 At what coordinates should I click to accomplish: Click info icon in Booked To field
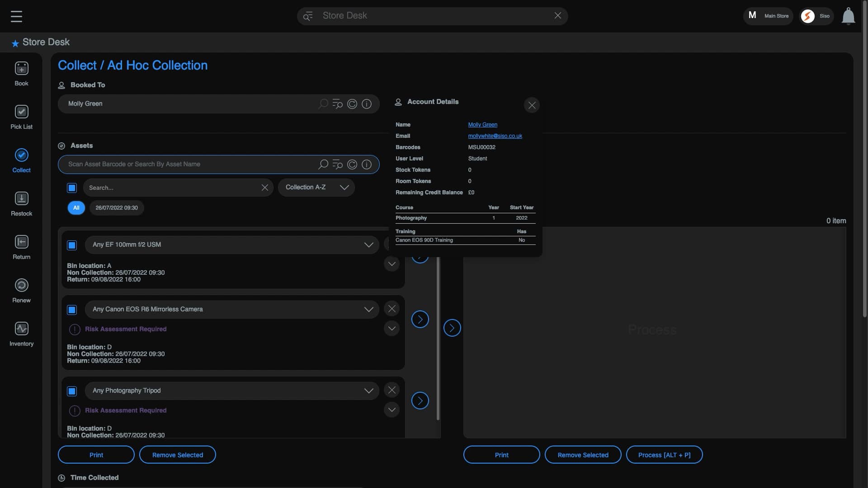click(367, 104)
